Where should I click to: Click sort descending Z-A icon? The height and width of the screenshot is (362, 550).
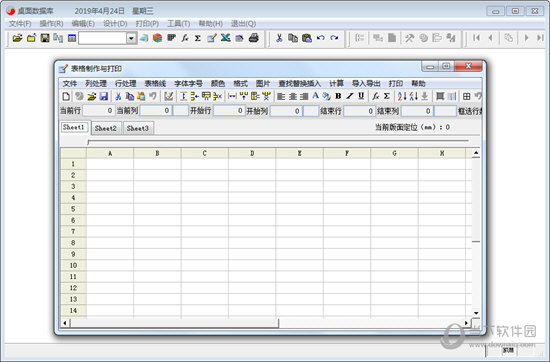click(x=414, y=96)
